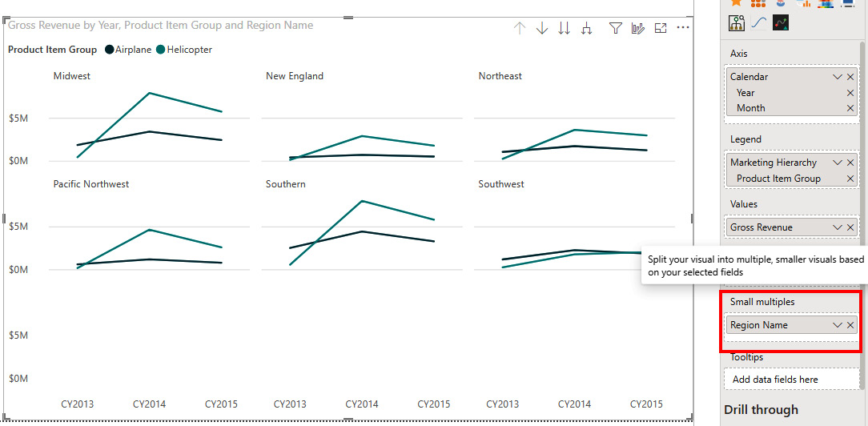
Task: Select the decomposition tree visual icon
Action: pyautogui.click(x=737, y=23)
